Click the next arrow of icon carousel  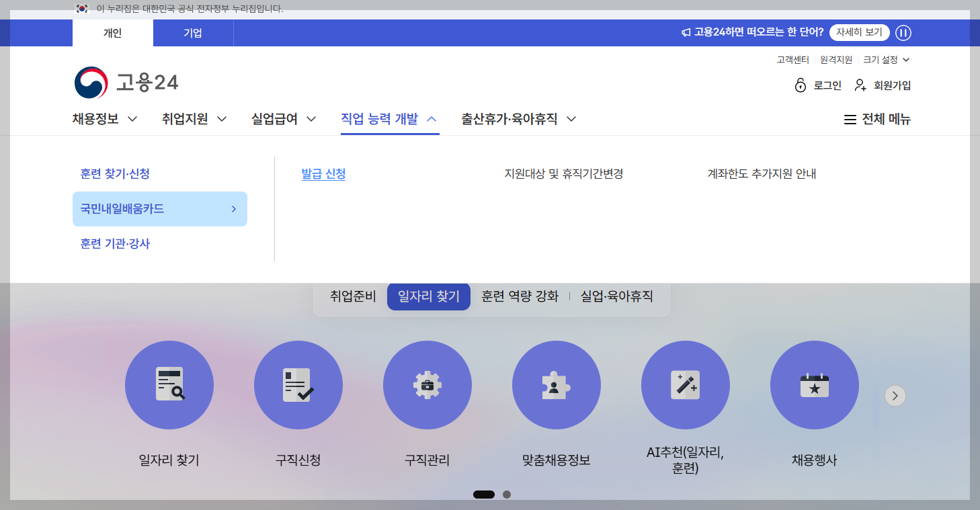tap(895, 396)
